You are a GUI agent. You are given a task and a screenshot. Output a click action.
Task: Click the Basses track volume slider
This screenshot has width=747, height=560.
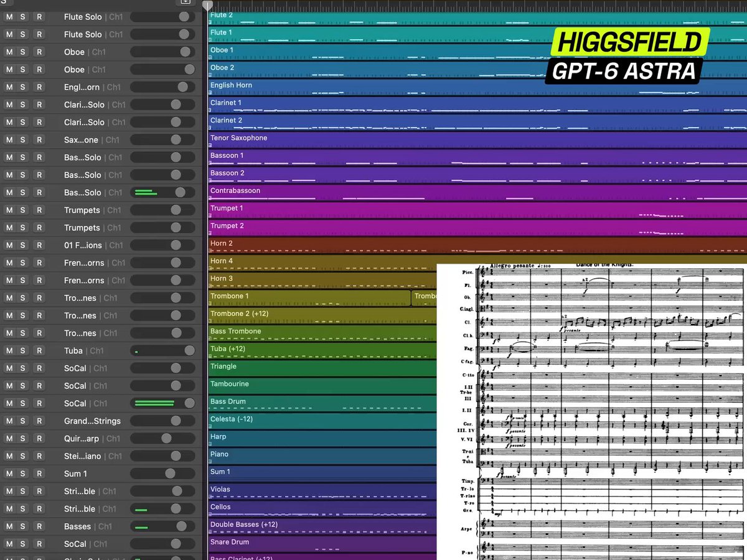click(x=162, y=526)
